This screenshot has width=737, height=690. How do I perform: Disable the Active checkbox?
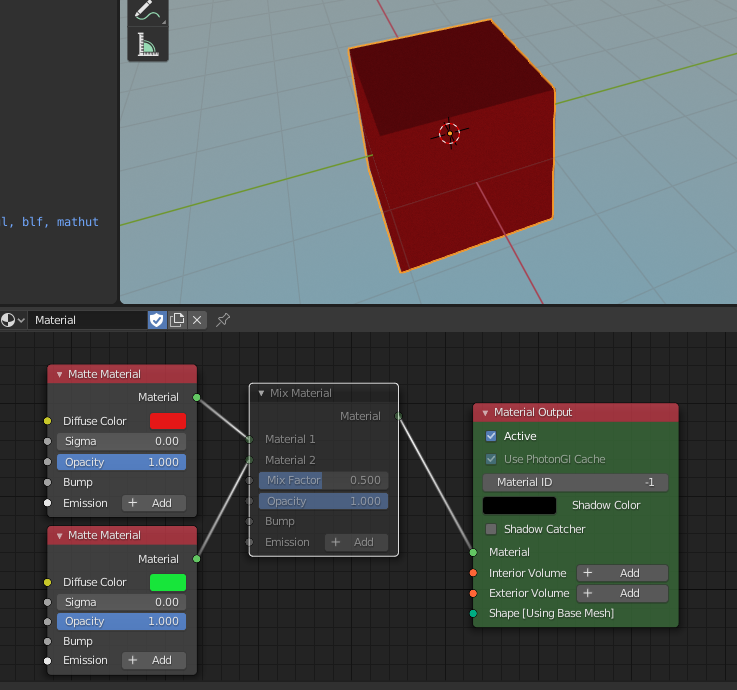point(491,436)
